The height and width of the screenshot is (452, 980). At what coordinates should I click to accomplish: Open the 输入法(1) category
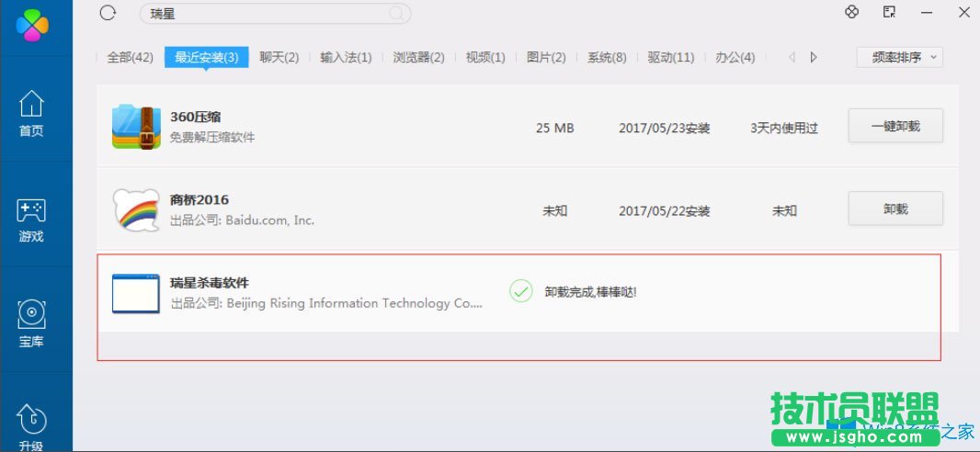click(346, 58)
